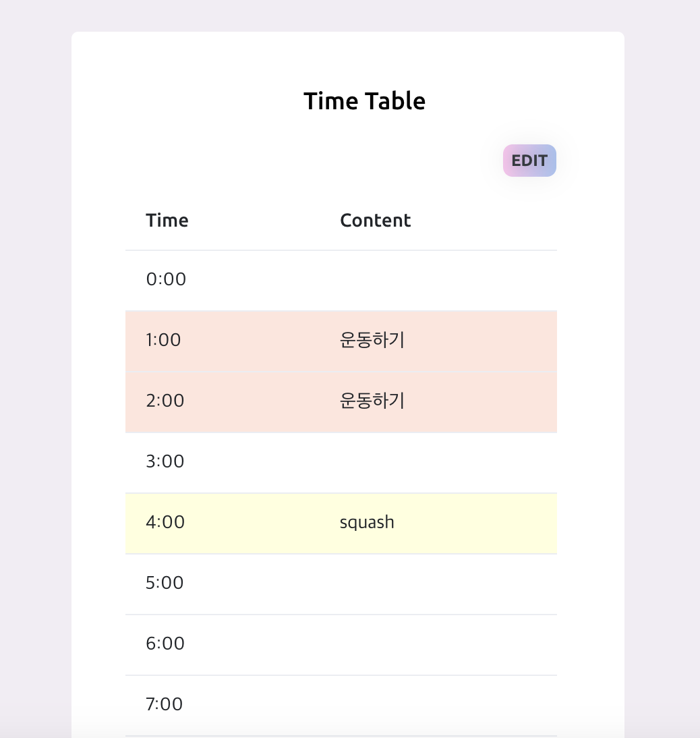Screen dimensions: 700x738
Task: Click 운동하기 in the 1:00 row
Action: tap(372, 340)
